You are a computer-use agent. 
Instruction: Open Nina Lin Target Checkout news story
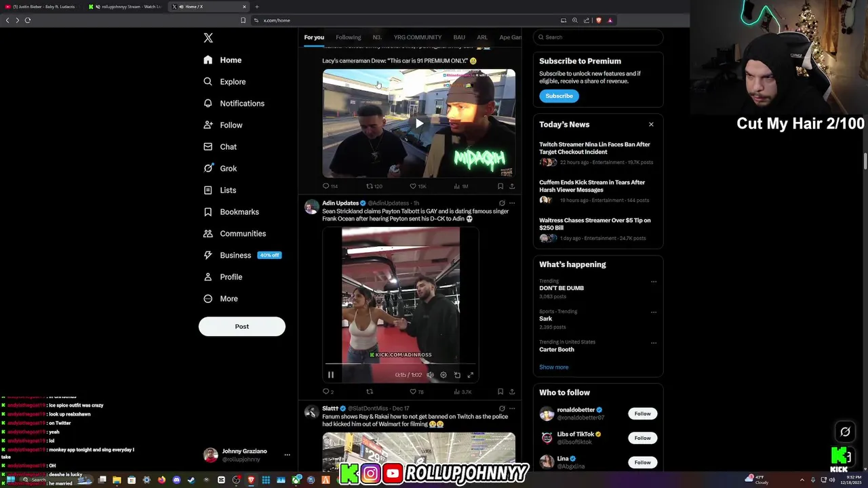(x=598, y=153)
